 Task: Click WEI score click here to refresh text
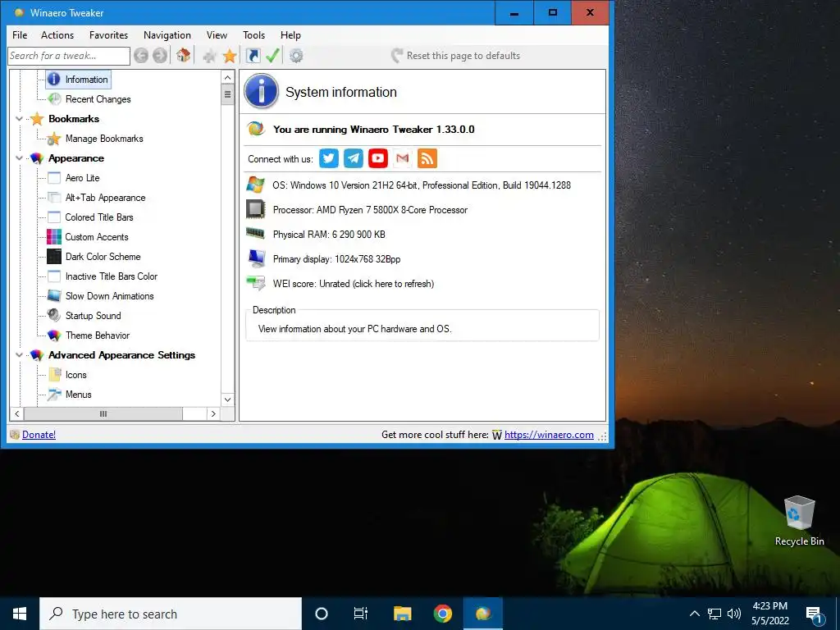click(x=353, y=283)
